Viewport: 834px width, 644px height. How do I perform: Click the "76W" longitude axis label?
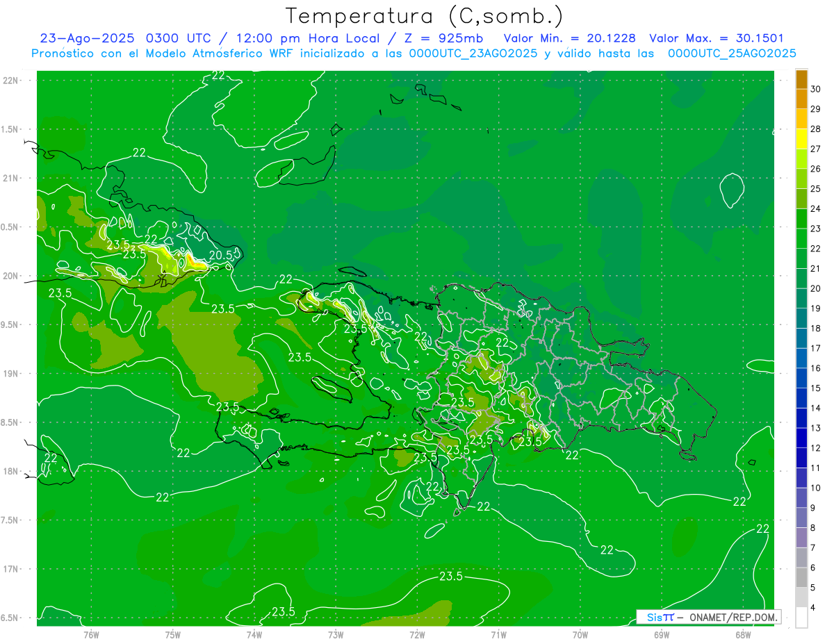pyautogui.click(x=91, y=634)
